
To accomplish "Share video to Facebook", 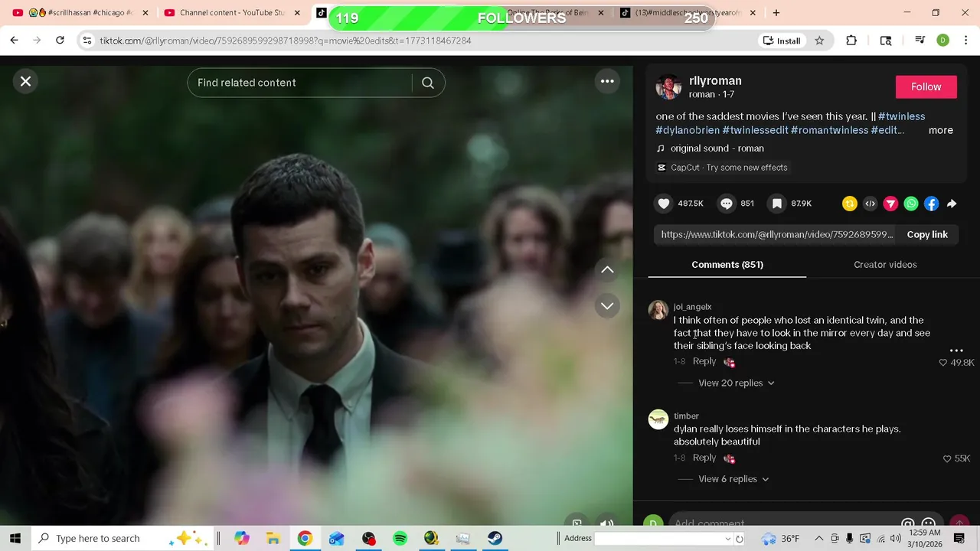I will tap(931, 204).
